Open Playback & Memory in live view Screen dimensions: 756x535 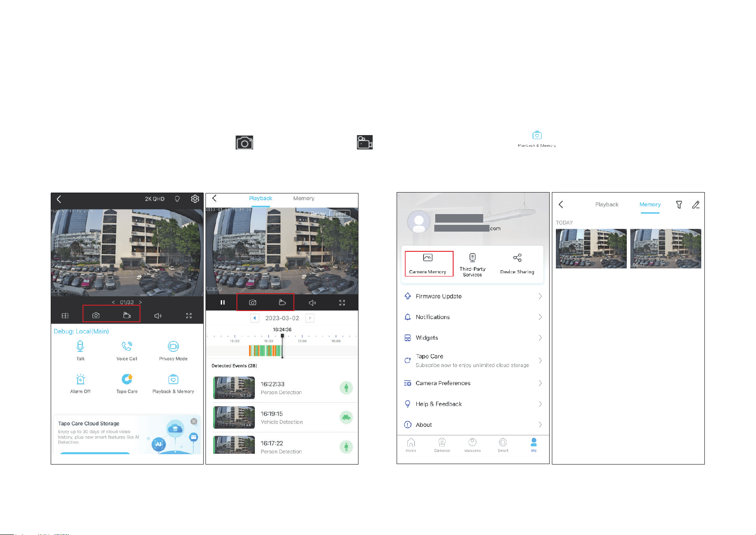click(x=173, y=383)
